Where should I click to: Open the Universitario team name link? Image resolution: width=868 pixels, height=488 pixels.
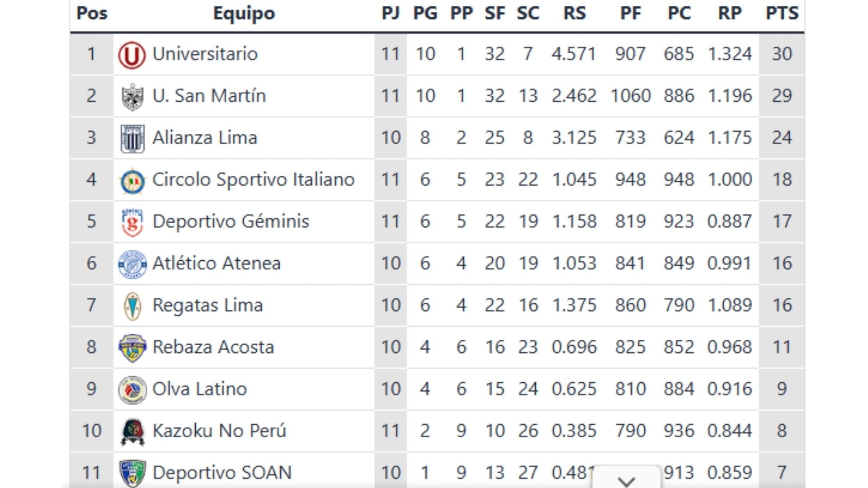206,53
